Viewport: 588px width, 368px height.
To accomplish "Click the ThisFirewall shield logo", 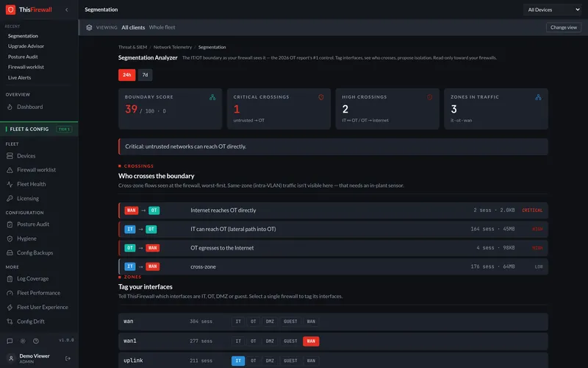I will pyautogui.click(x=10, y=10).
